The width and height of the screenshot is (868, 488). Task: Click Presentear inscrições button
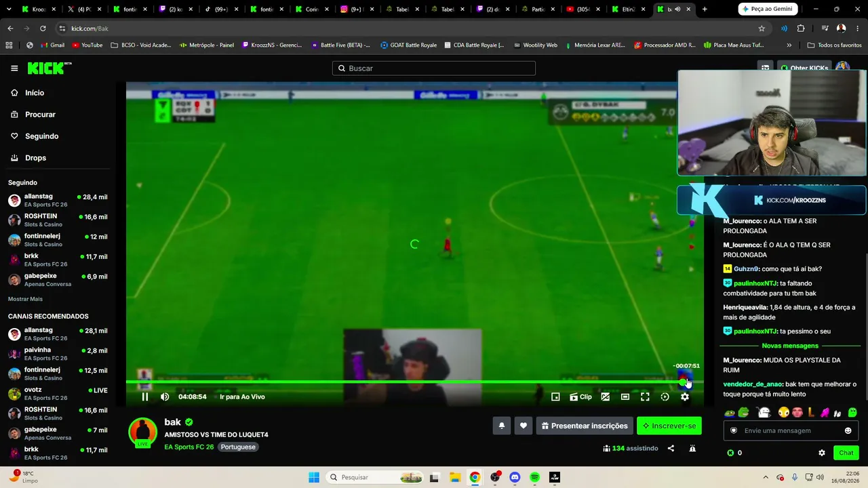pos(585,426)
